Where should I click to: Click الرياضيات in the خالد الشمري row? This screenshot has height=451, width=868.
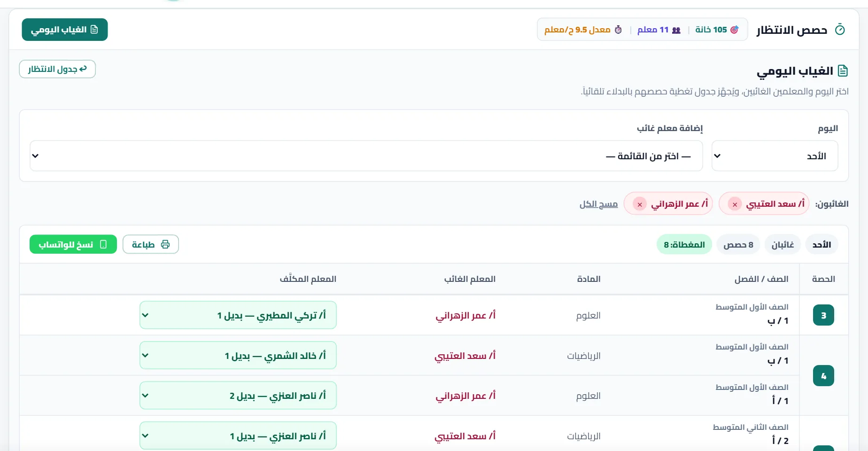584,356
